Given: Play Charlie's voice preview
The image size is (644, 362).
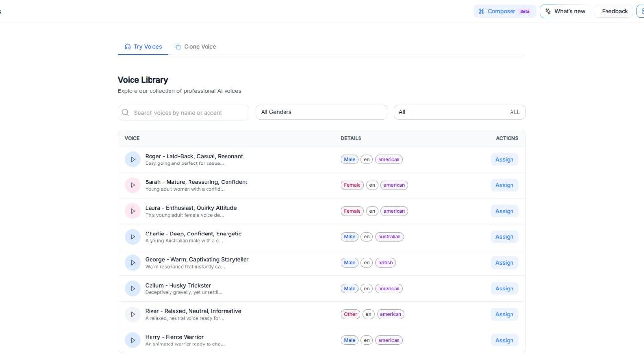Looking at the screenshot, I should click(133, 237).
